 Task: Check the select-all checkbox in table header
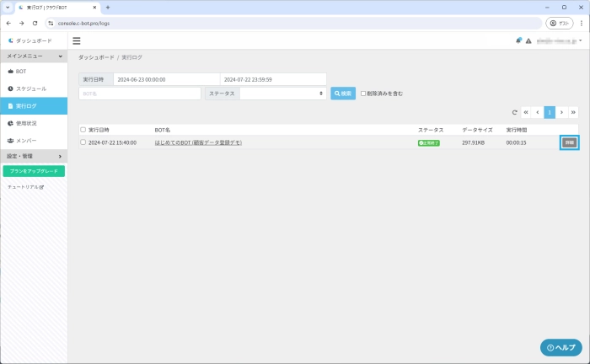(83, 130)
